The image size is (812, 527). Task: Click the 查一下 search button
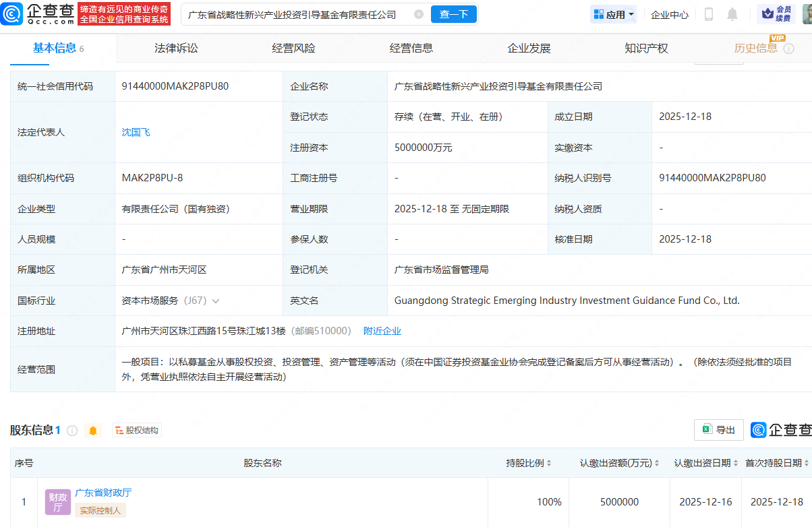[454, 14]
